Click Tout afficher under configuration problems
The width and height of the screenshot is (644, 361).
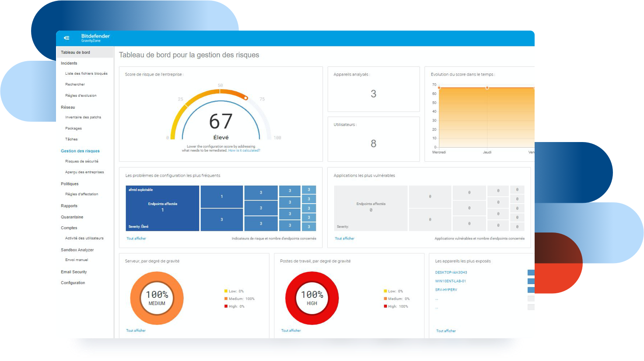[136, 239]
